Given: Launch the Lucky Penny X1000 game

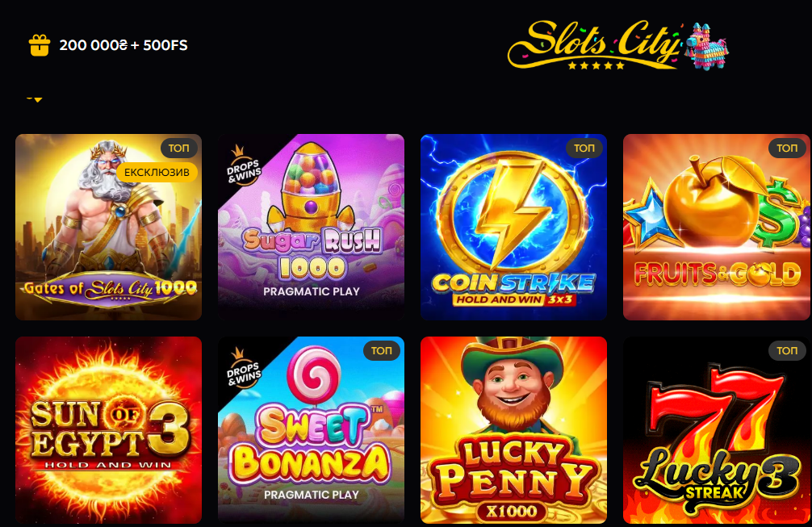Looking at the screenshot, I should point(513,430).
